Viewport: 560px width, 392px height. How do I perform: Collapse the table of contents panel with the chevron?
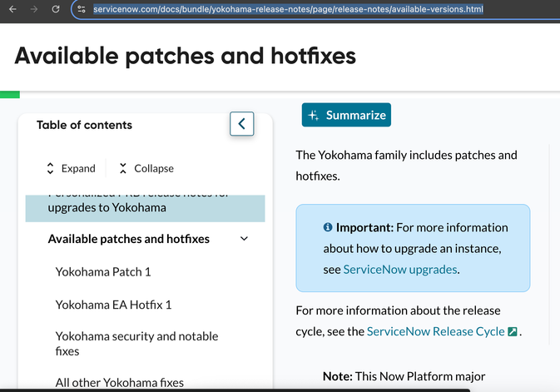coord(242,124)
